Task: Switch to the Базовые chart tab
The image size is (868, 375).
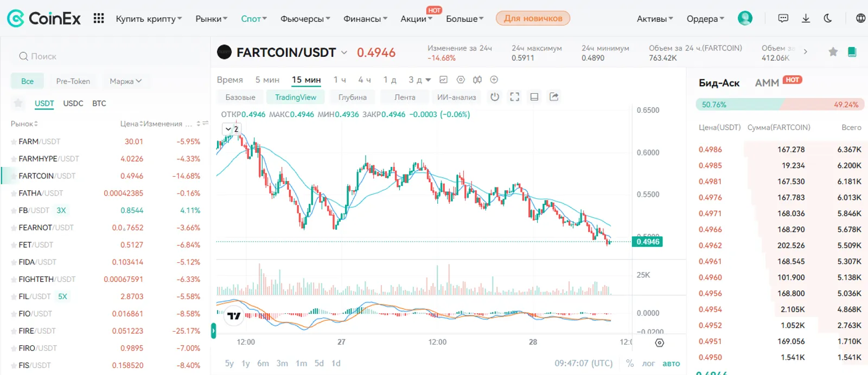Action: coord(240,97)
